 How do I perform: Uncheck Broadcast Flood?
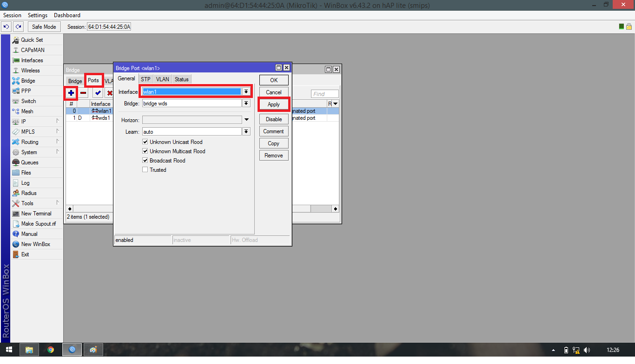(146, 161)
